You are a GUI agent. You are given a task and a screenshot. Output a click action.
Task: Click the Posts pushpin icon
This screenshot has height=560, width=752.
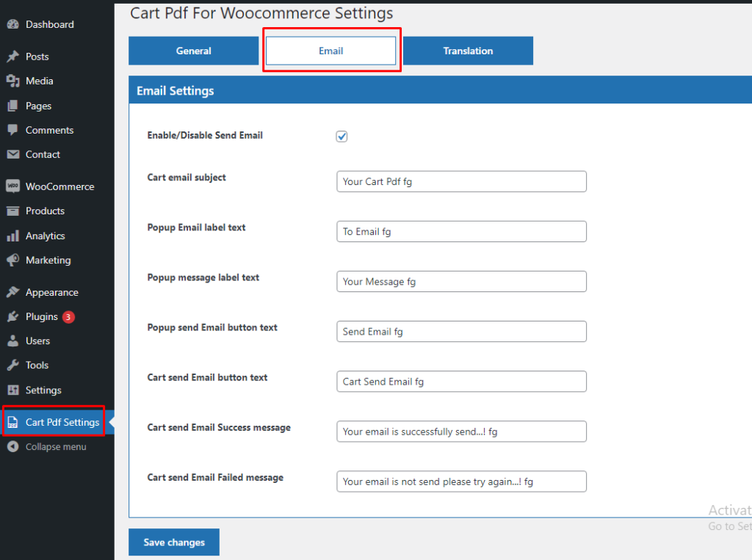13,57
